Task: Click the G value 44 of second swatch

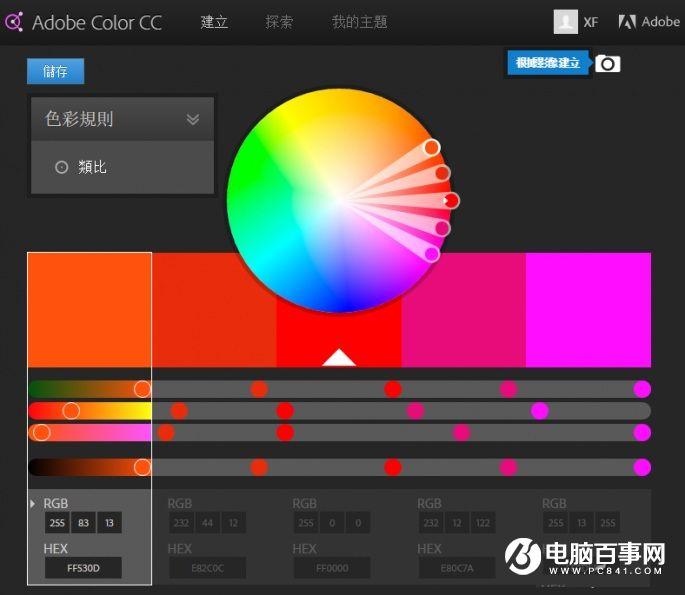Action: click(208, 522)
